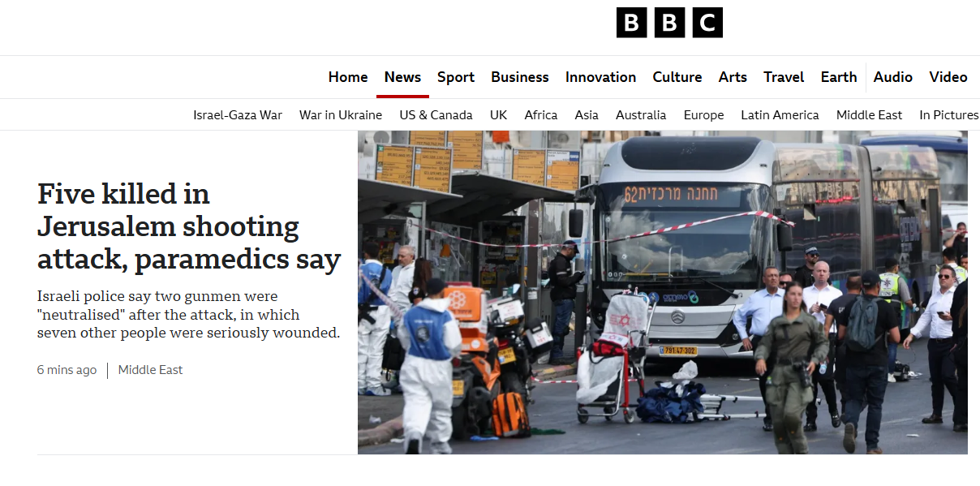Open US & Canada subsection
980x486 pixels.
(x=436, y=115)
